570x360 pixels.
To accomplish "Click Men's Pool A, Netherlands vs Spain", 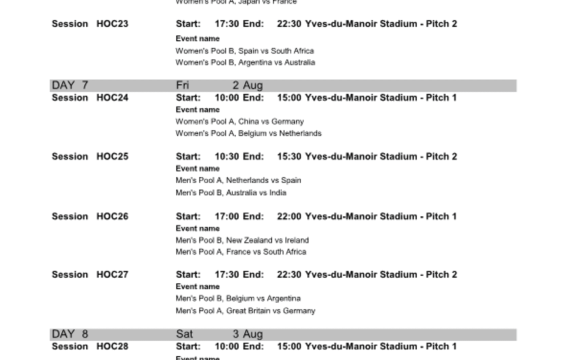I will pyautogui.click(x=238, y=180).
